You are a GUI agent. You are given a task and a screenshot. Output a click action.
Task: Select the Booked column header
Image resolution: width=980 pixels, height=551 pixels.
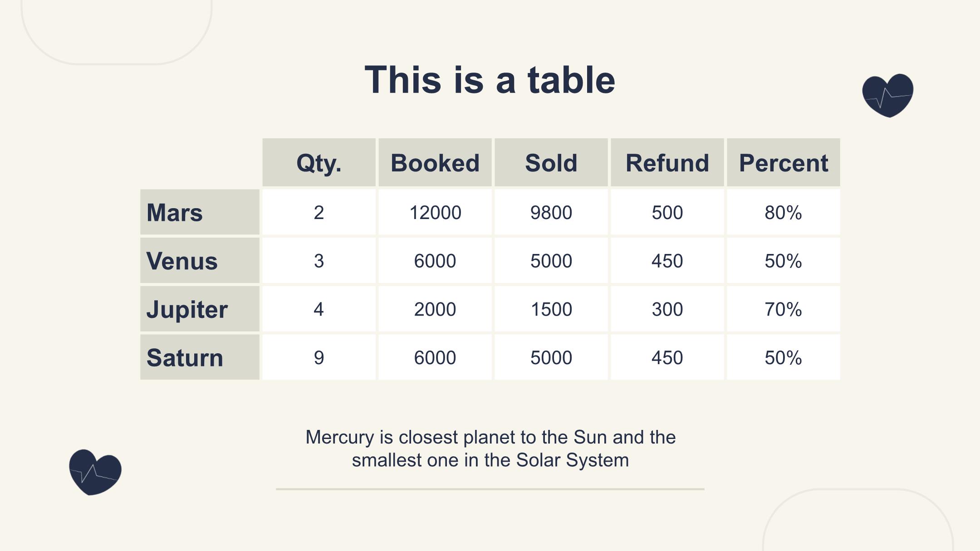(435, 162)
